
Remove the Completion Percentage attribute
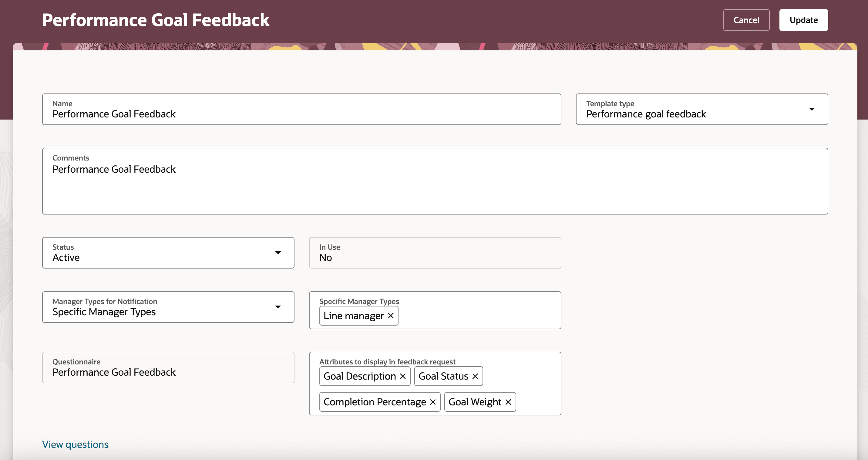433,402
